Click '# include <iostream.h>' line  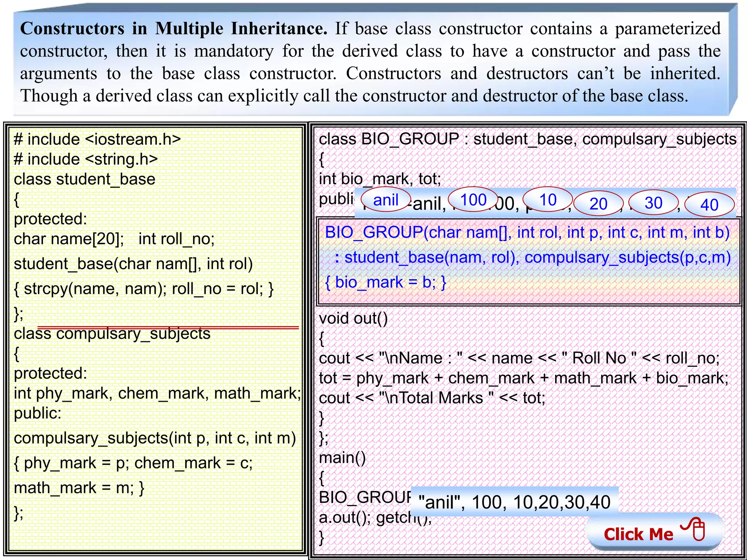[97, 139]
